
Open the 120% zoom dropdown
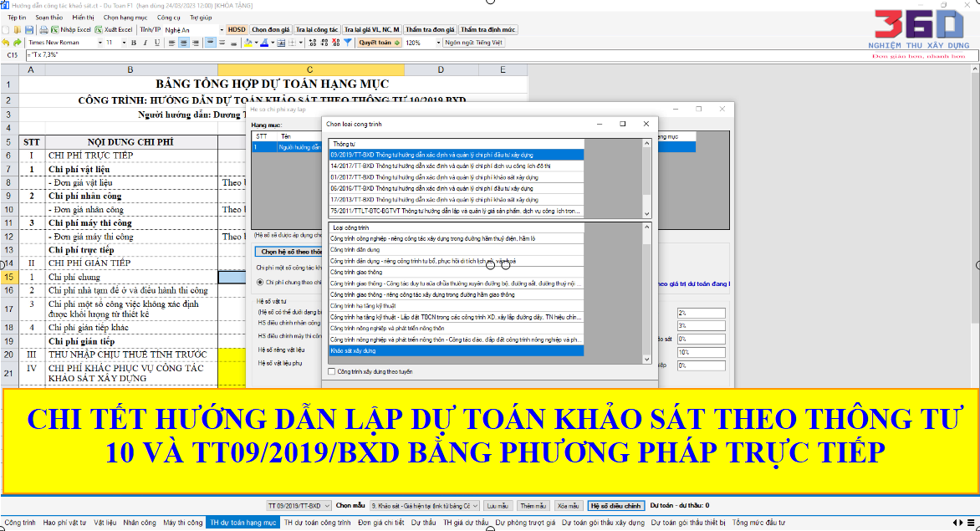click(438, 43)
